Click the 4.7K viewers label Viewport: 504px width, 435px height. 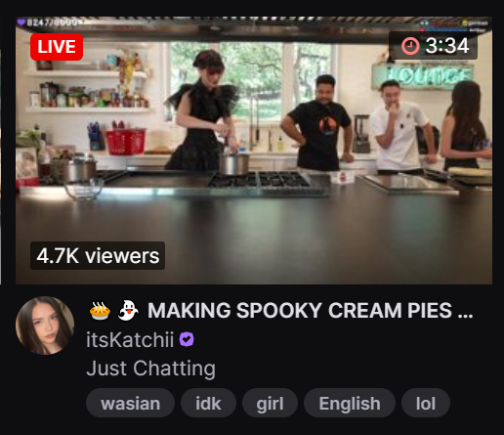point(98,255)
